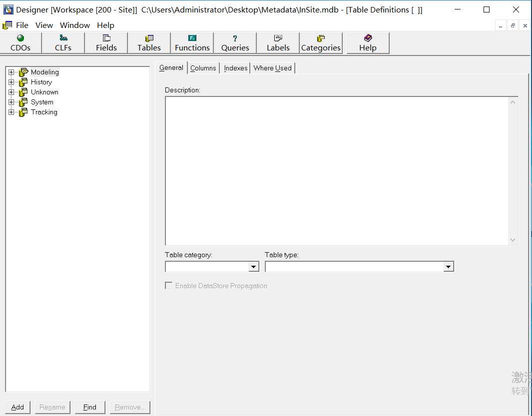Expand the Modeling tree node
Image resolution: width=532 pixels, height=416 pixels.
point(11,72)
